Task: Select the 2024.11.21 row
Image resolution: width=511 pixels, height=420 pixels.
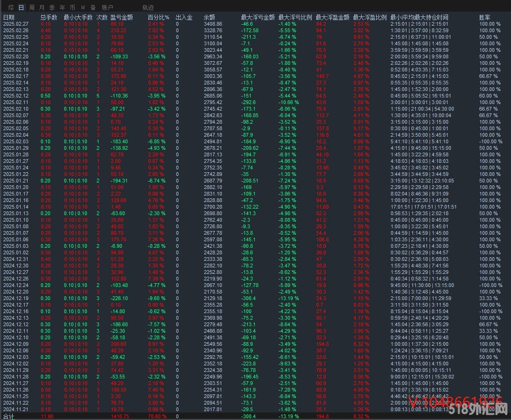Action: (16, 409)
